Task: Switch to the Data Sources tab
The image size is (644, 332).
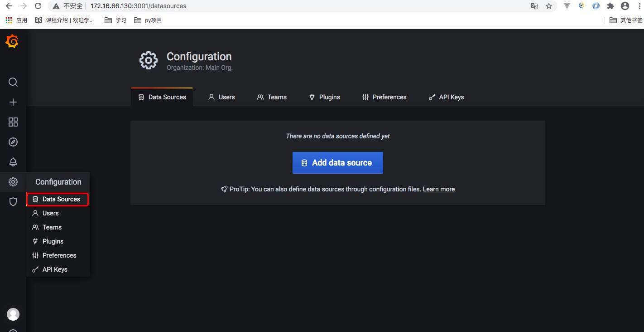Action: (x=162, y=97)
